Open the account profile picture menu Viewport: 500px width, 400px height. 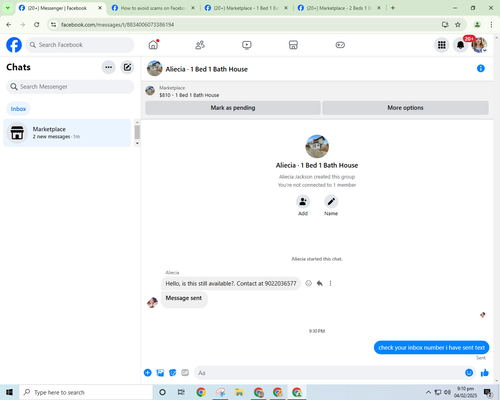coord(479,45)
